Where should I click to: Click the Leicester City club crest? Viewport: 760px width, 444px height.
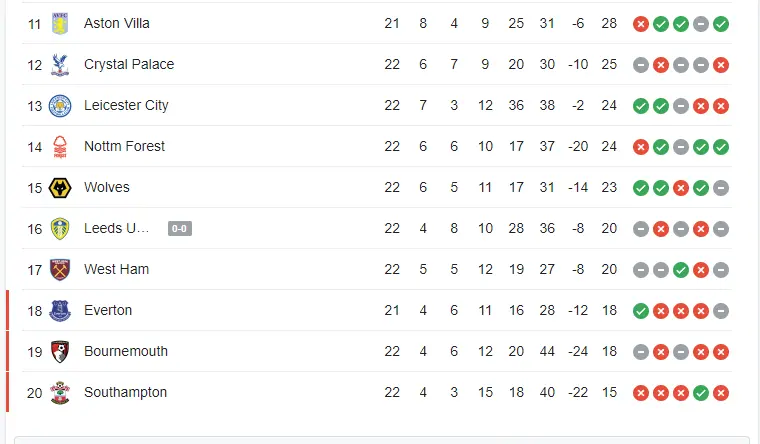[61, 105]
